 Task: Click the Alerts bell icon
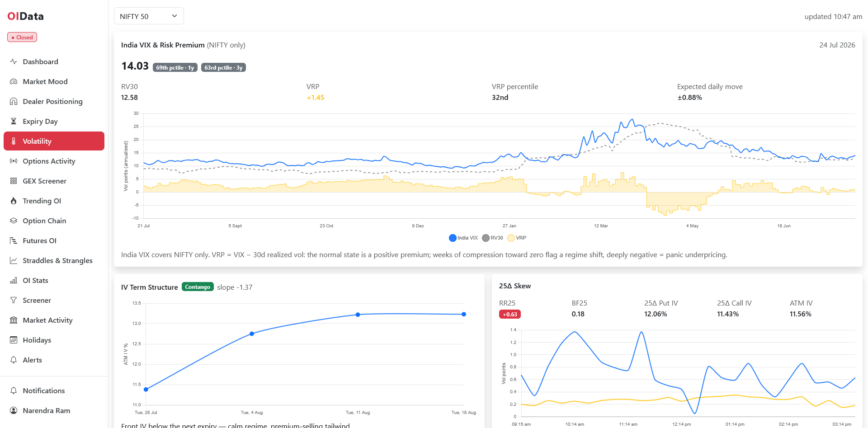point(14,360)
